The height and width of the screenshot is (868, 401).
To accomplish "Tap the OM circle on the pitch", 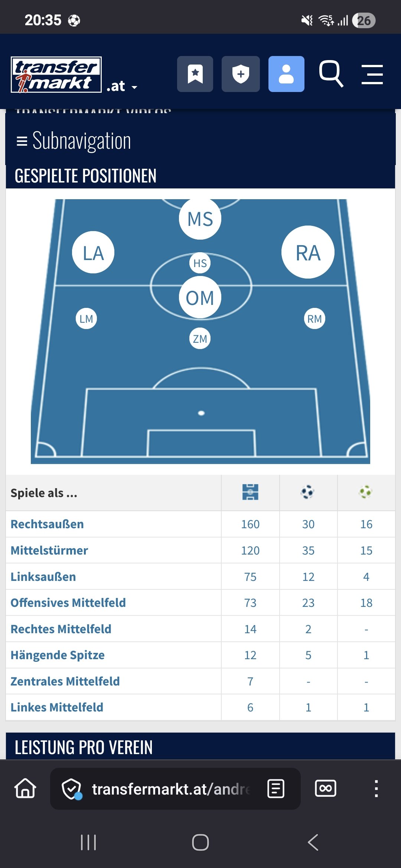I will (x=200, y=297).
